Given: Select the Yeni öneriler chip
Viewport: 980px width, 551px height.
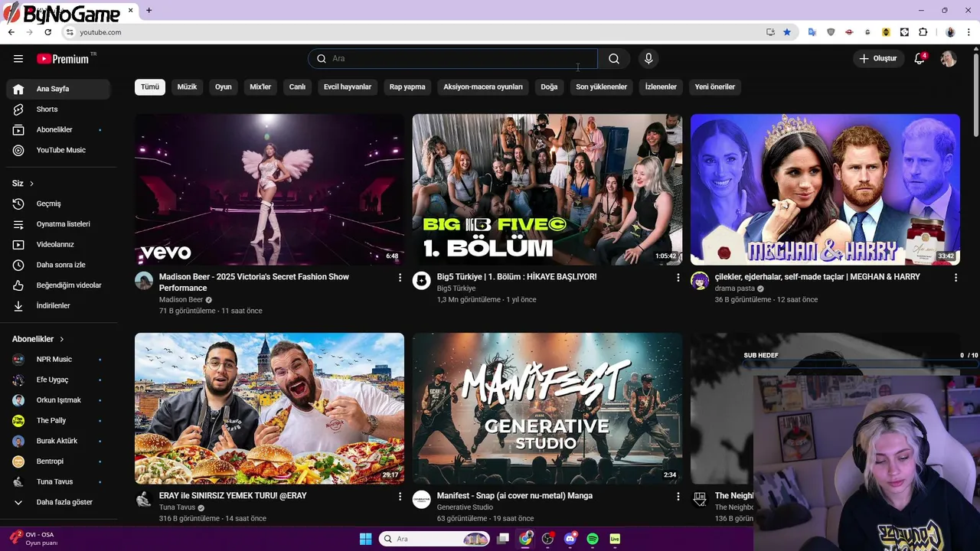Looking at the screenshot, I should (715, 87).
